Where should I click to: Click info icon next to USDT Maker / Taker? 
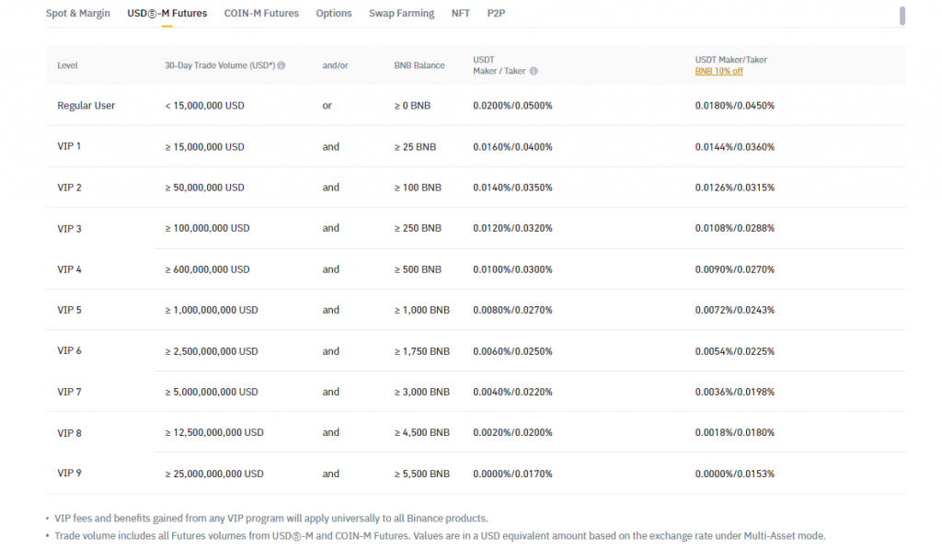[x=534, y=71]
